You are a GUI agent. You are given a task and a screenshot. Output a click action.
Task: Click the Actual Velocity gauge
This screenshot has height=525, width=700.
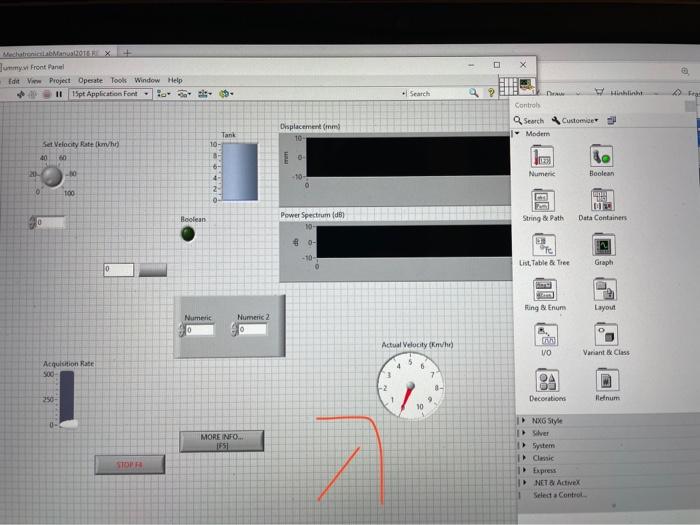click(410, 387)
